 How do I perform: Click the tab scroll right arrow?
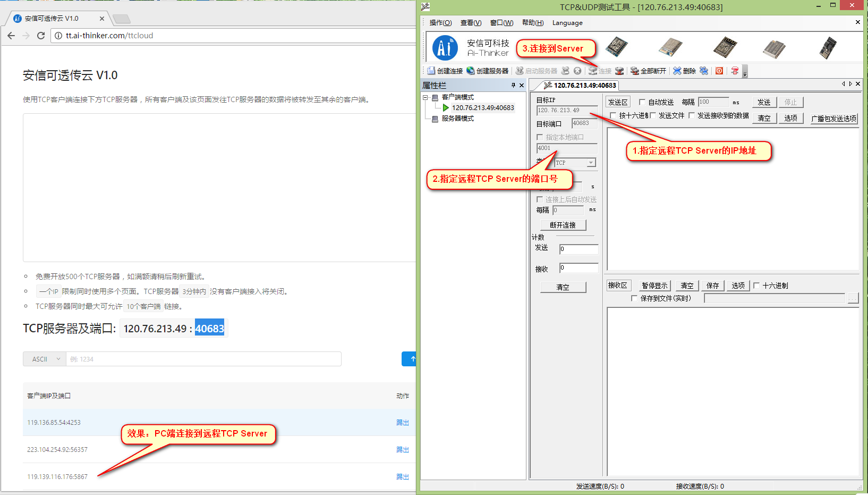click(850, 84)
